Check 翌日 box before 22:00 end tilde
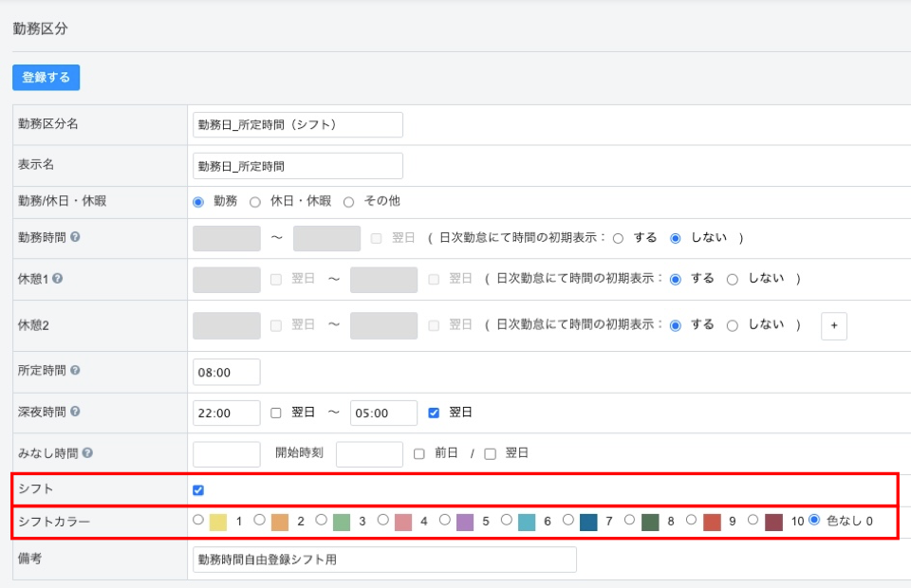 click(x=276, y=413)
